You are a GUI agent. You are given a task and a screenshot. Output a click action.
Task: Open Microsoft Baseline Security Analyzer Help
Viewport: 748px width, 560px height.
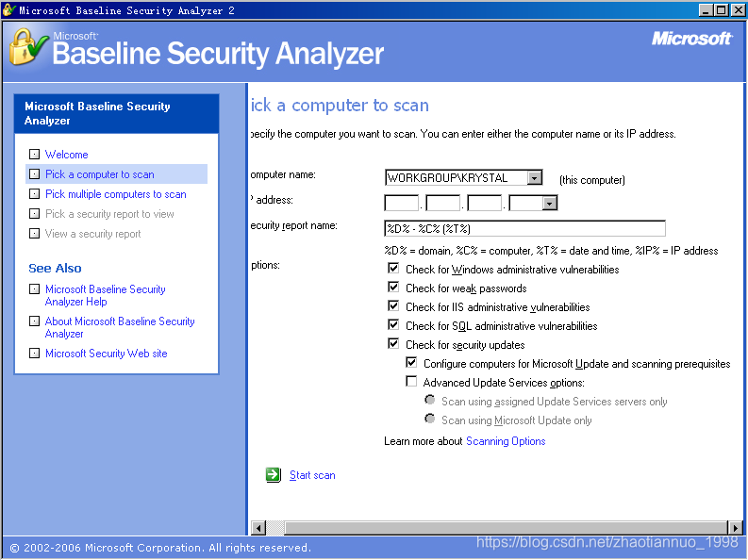[105, 295]
